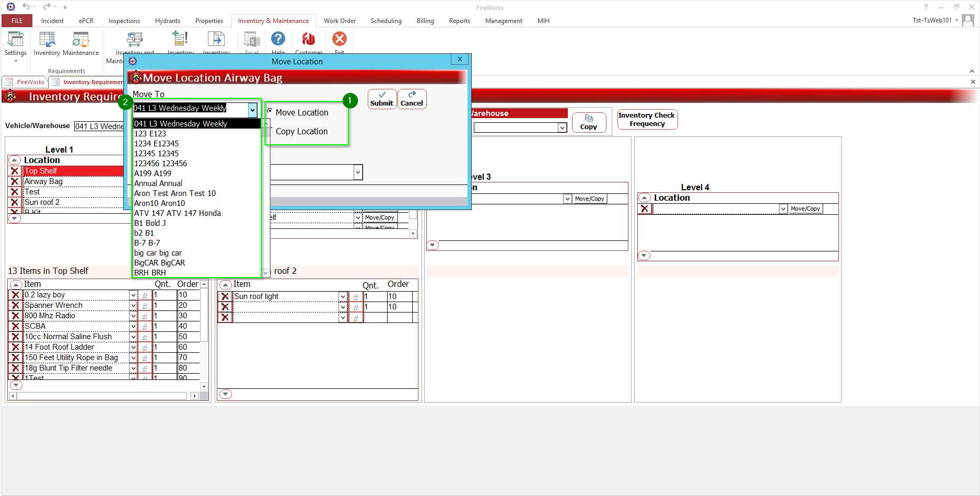Click the hash icon beside SCBA

(x=145, y=326)
